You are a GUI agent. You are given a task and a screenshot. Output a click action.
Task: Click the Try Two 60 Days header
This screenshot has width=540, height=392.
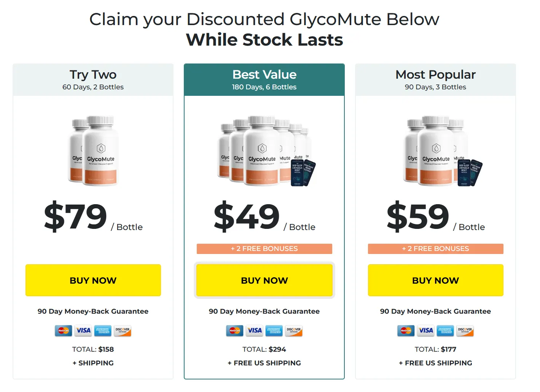pos(93,79)
